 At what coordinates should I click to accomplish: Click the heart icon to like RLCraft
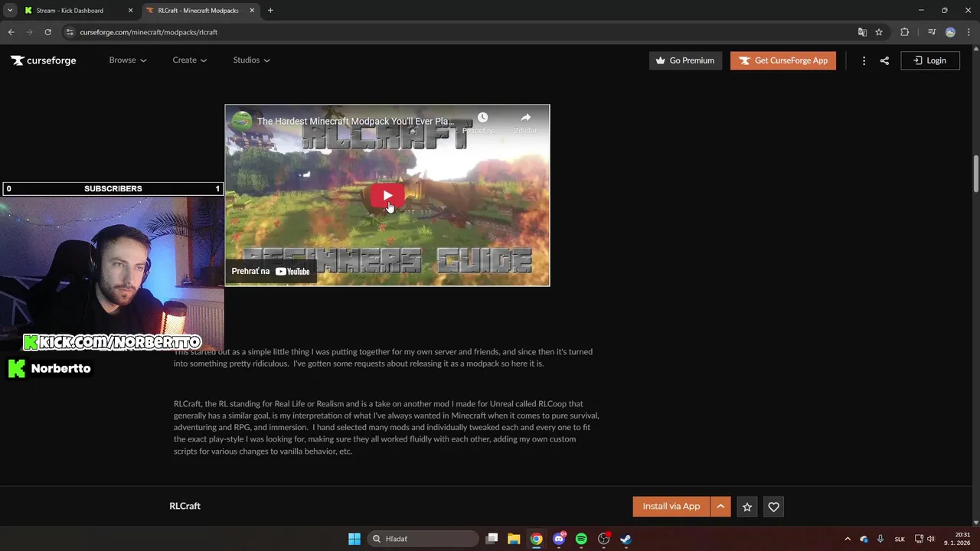tap(773, 507)
